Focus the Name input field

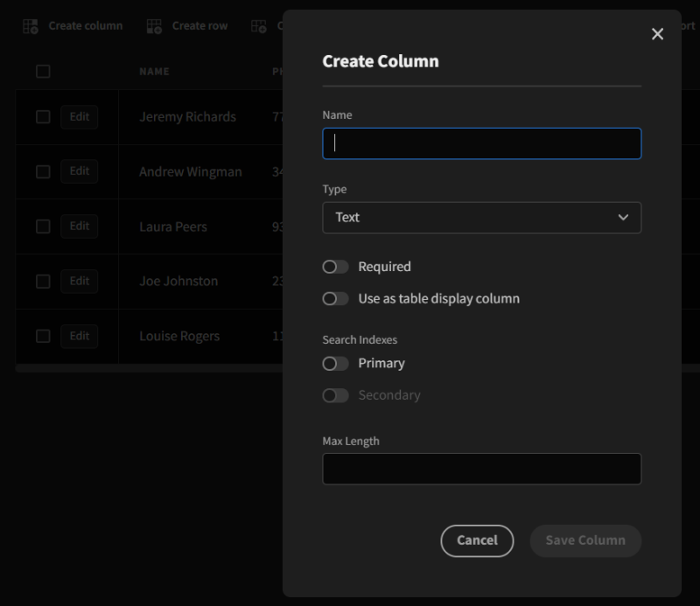[481, 143]
